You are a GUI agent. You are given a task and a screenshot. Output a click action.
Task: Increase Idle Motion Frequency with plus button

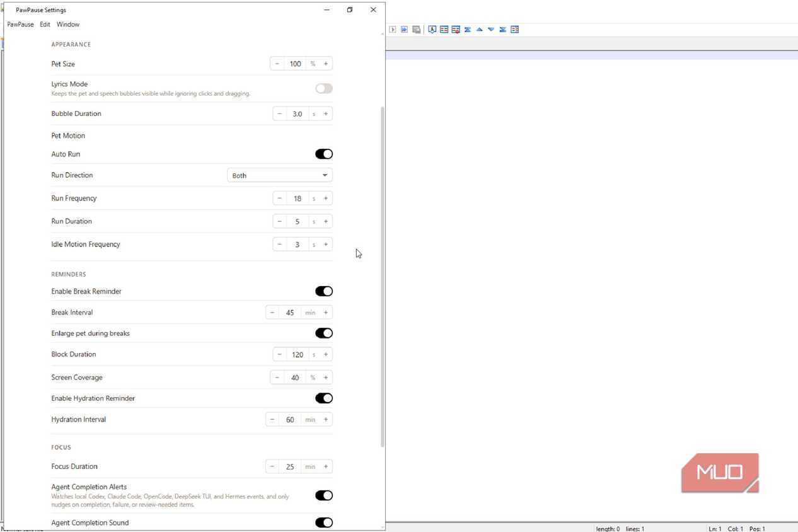pos(326,245)
